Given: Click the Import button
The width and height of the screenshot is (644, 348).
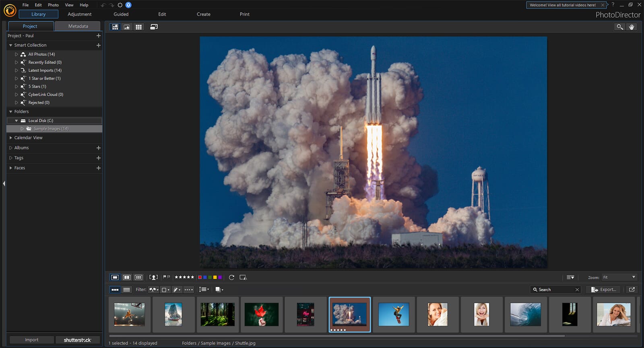Looking at the screenshot, I should tap(32, 340).
